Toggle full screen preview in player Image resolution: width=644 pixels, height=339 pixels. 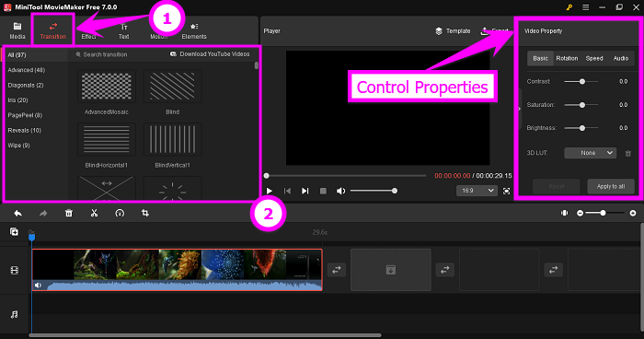(506, 191)
